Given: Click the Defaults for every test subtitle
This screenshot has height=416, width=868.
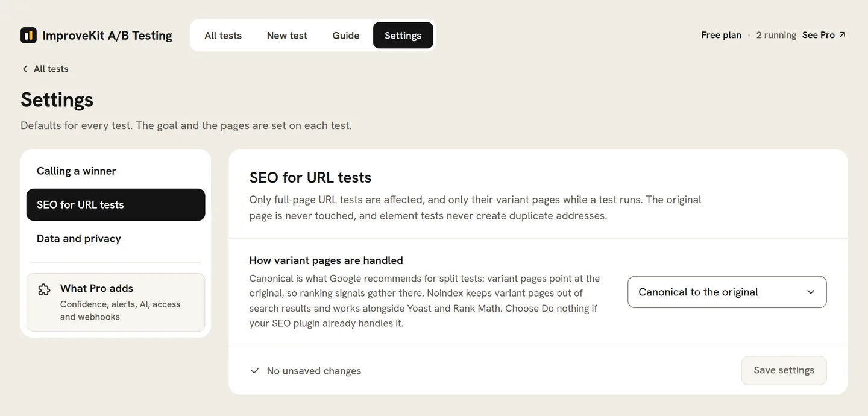Looking at the screenshot, I should [186, 125].
